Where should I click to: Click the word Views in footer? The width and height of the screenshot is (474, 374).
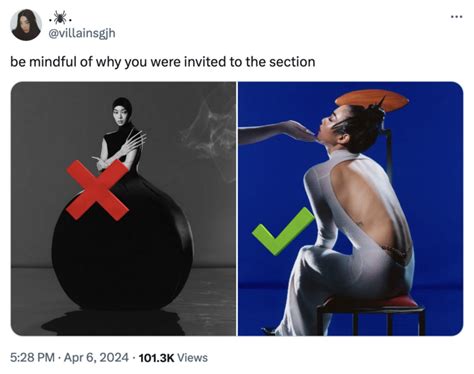click(192, 358)
